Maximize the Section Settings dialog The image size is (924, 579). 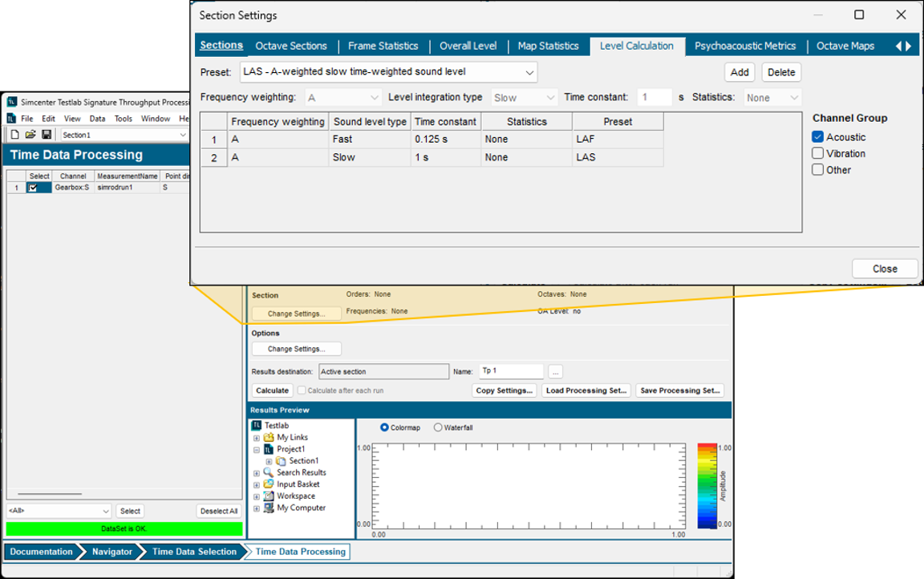click(x=859, y=14)
